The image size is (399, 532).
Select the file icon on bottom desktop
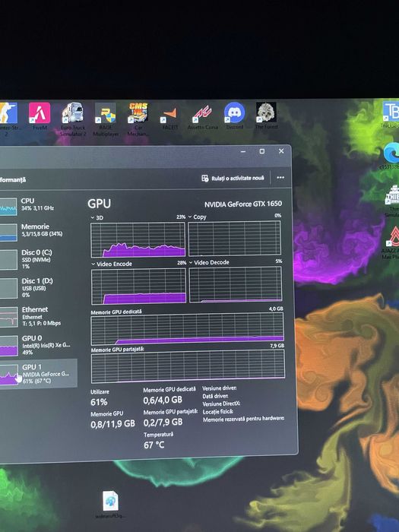pos(110,504)
